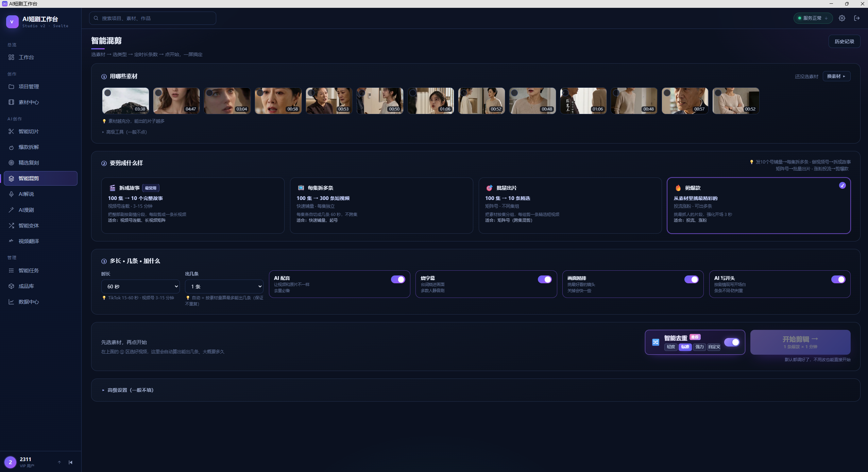Select the 每集拆多条 mode card
Viewport: 868px width, 472px height.
(x=381, y=206)
